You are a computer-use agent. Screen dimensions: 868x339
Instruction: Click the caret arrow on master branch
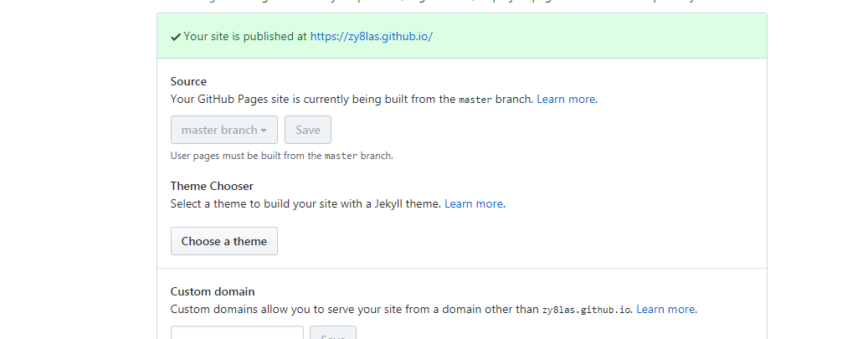pyautogui.click(x=264, y=131)
